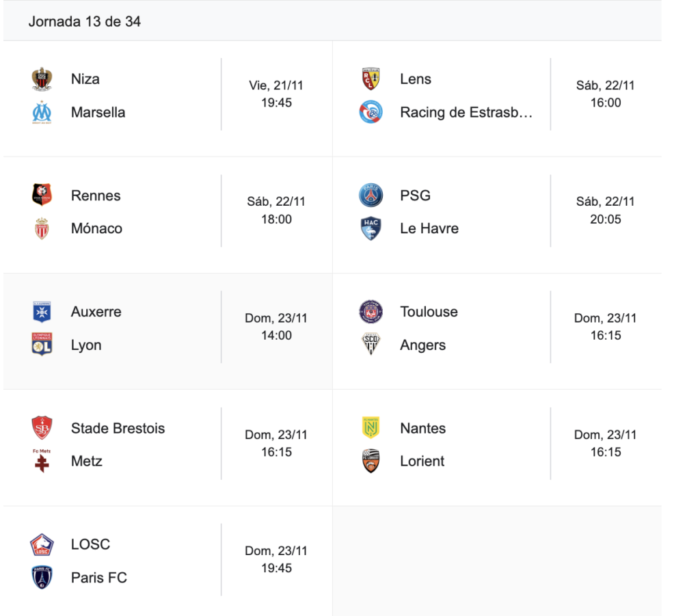
Task: Click the Lorient team badge
Action: 371,461
